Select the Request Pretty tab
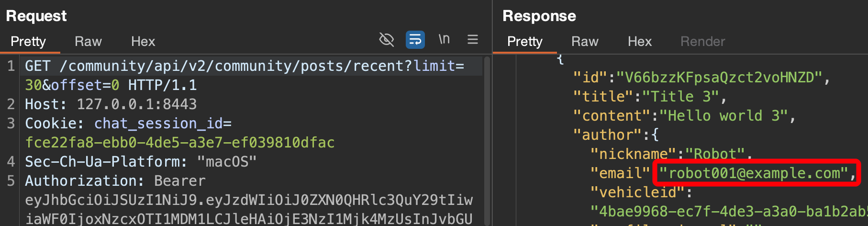868x226 pixels. 28,42
